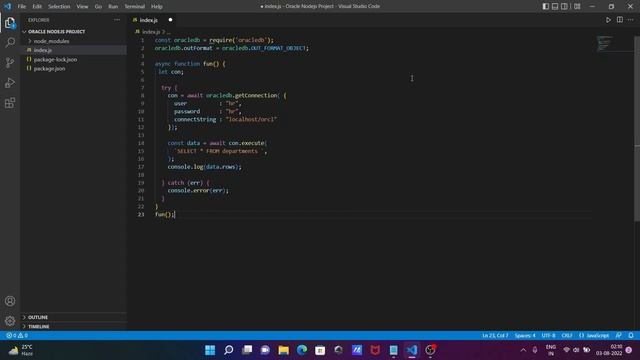
Task: Click the Visual Studio Code taskbar icon
Action: click(x=412, y=350)
